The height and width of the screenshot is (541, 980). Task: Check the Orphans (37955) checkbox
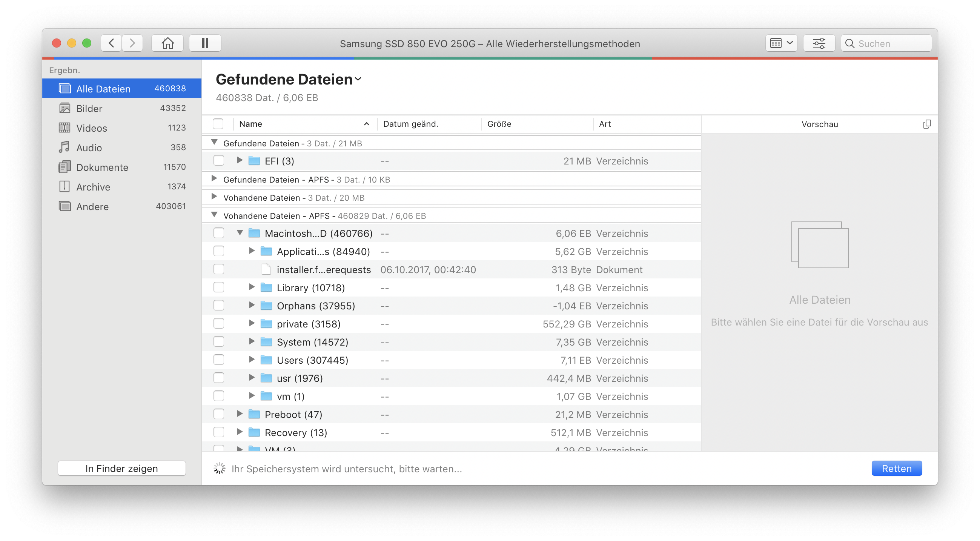[x=219, y=306]
